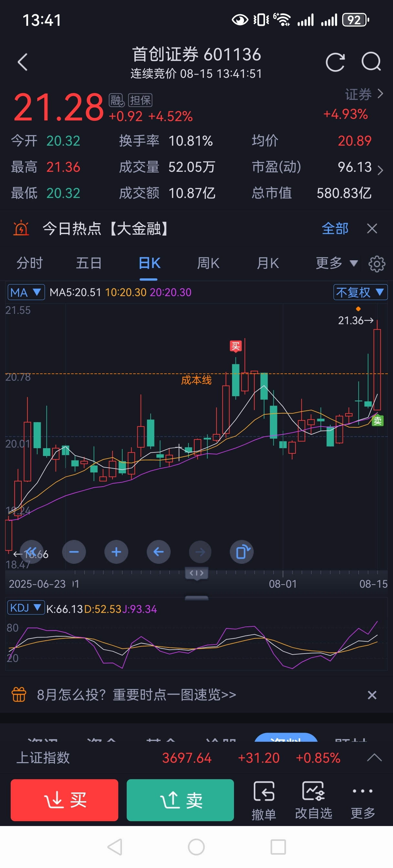
Task: Open the 不复权 adjustment dropdown
Action: coord(360,292)
